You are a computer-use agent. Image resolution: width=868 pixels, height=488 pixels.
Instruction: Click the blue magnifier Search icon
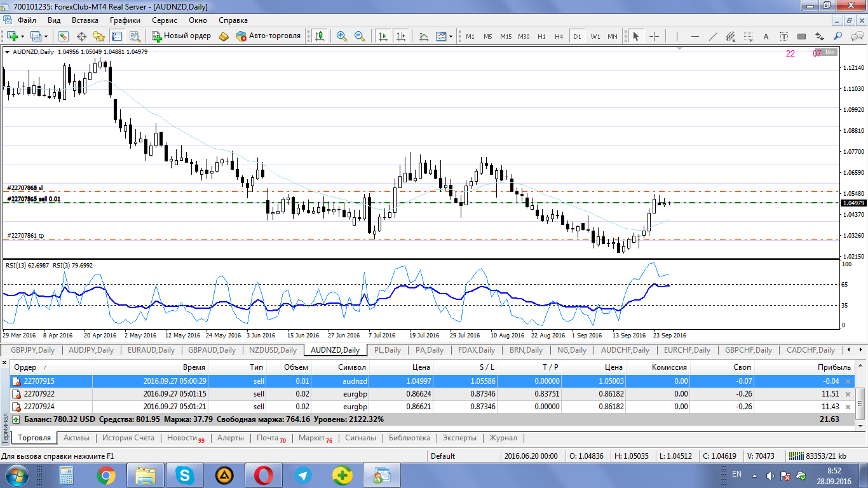[838, 36]
